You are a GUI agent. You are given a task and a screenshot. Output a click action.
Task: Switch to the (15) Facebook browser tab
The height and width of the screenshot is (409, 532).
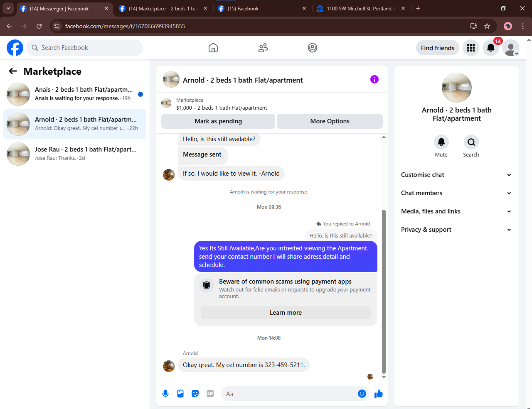click(x=262, y=8)
